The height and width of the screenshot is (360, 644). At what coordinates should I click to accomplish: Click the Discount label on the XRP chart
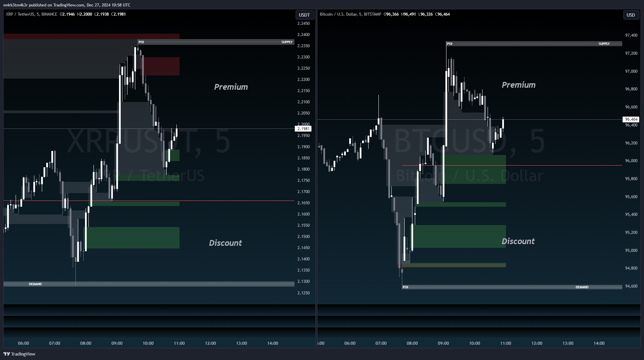[225, 243]
